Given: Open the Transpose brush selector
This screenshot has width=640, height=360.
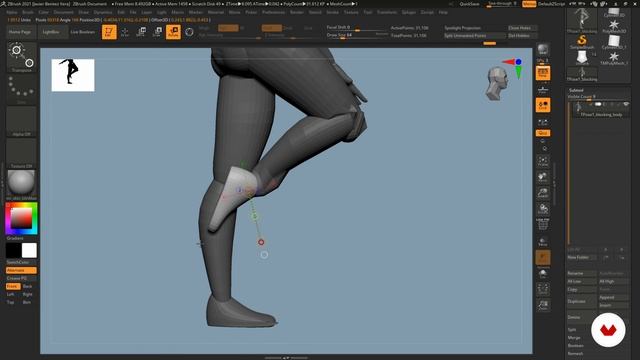Looking at the screenshot, I should tap(22, 57).
